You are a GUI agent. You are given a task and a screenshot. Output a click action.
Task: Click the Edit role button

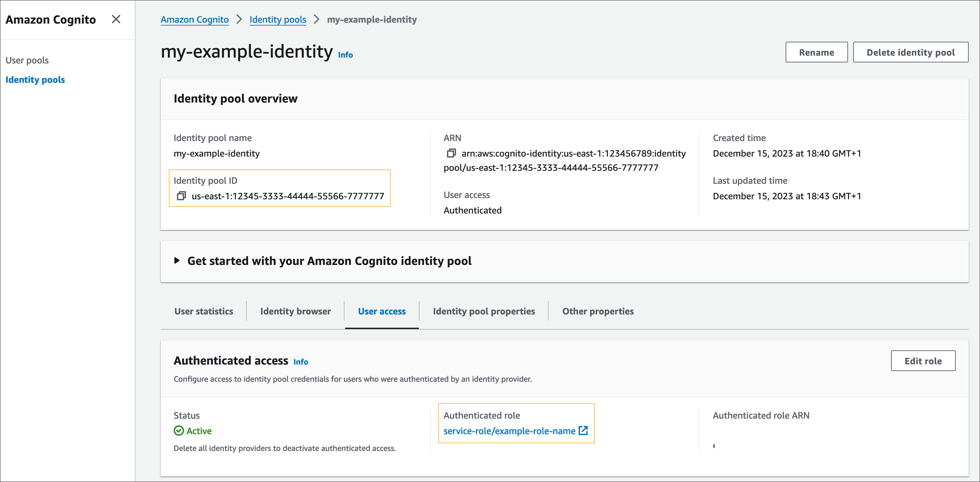coord(923,361)
